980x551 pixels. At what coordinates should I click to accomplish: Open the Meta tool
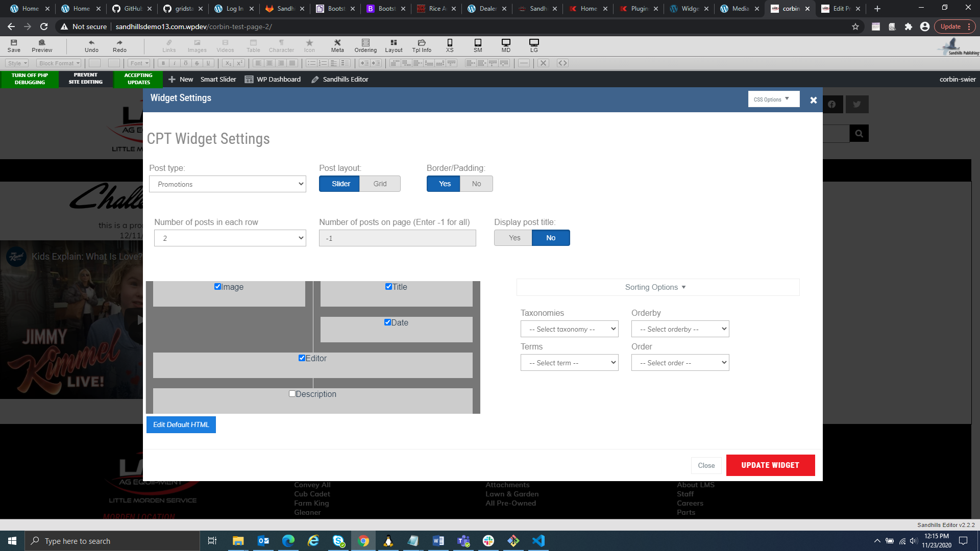tap(337, 45)
